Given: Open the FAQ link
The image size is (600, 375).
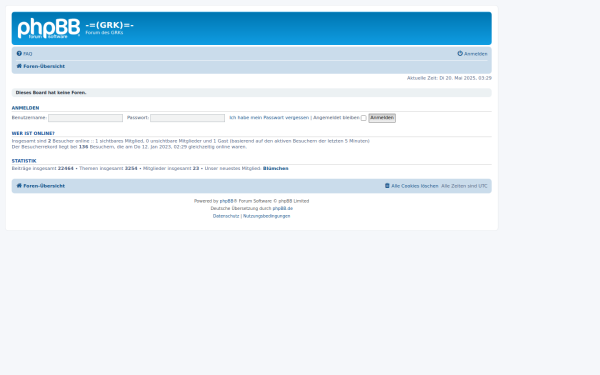Looking at the screenshot, I should pyautogui.click(x=28, y=54).
